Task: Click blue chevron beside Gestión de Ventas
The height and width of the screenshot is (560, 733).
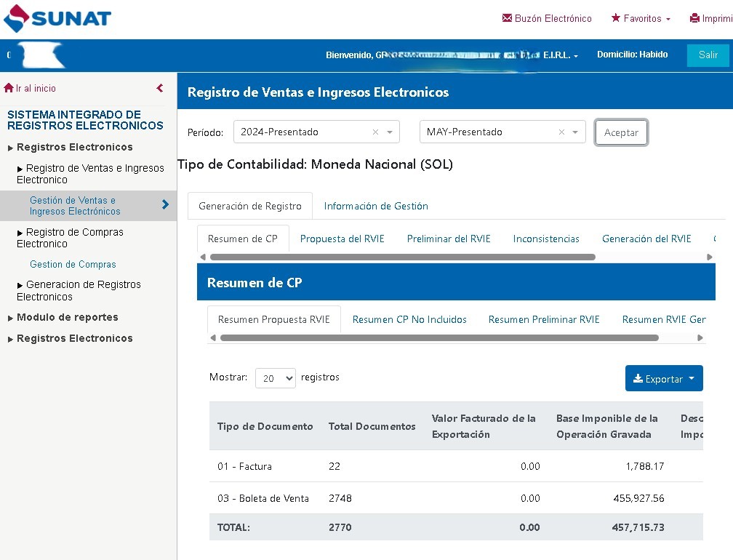Action: click(x=165, y=204)
